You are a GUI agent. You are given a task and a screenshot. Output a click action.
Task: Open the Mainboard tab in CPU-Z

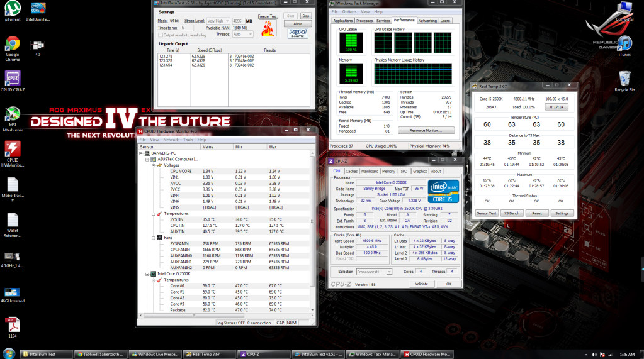pyautogui.click(x=370, y=172)
